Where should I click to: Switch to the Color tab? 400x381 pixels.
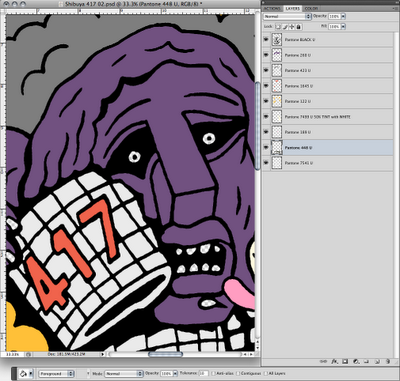[x=311, y=8]
